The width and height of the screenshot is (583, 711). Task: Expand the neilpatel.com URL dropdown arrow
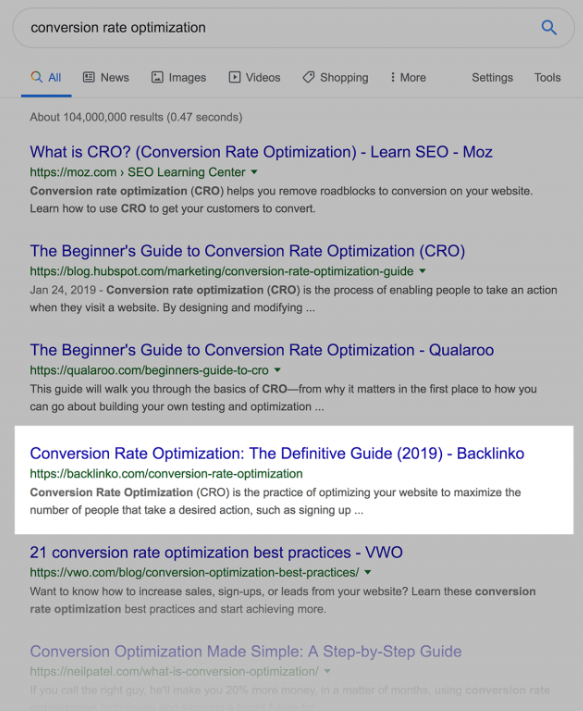point(327,671)
